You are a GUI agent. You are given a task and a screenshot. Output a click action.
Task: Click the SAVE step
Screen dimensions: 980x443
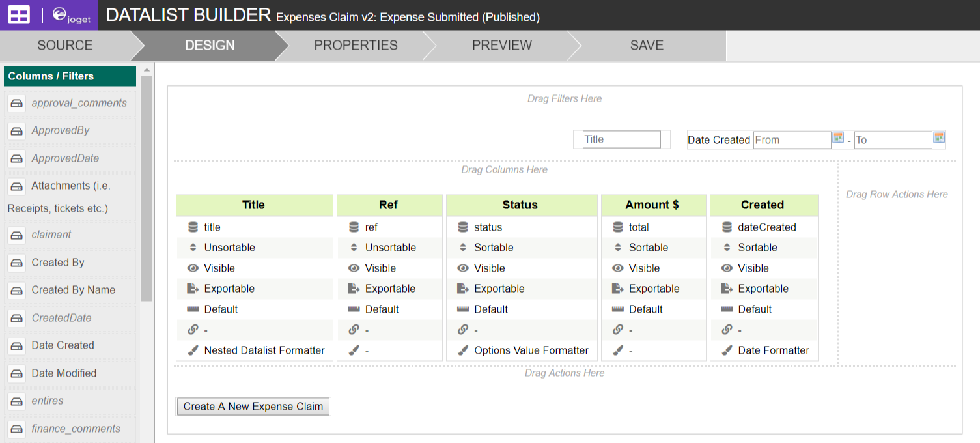pos(647,46)
